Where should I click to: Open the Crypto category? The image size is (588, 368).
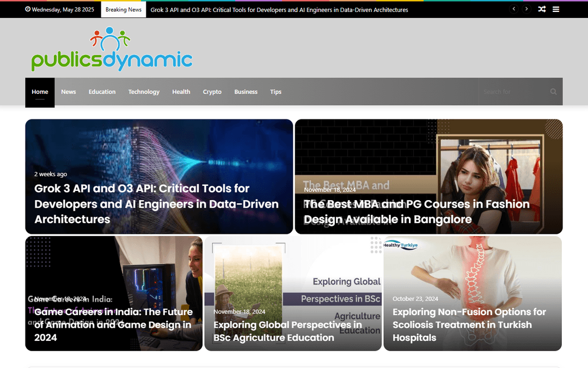212,92
